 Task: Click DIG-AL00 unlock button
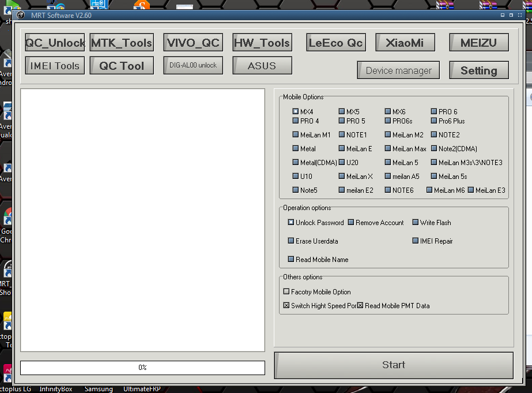(x=193, y=65)
